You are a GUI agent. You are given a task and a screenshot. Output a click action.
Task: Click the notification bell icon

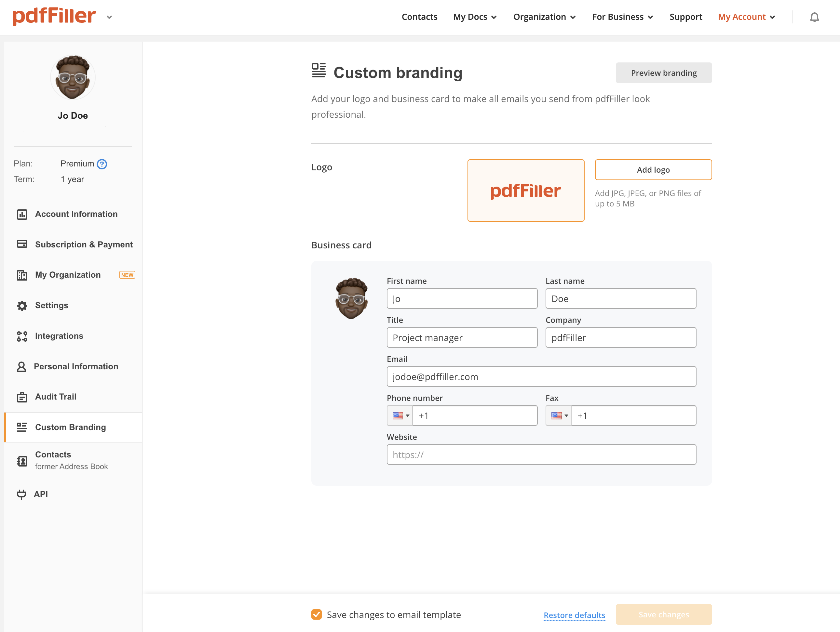coord(814,17)
